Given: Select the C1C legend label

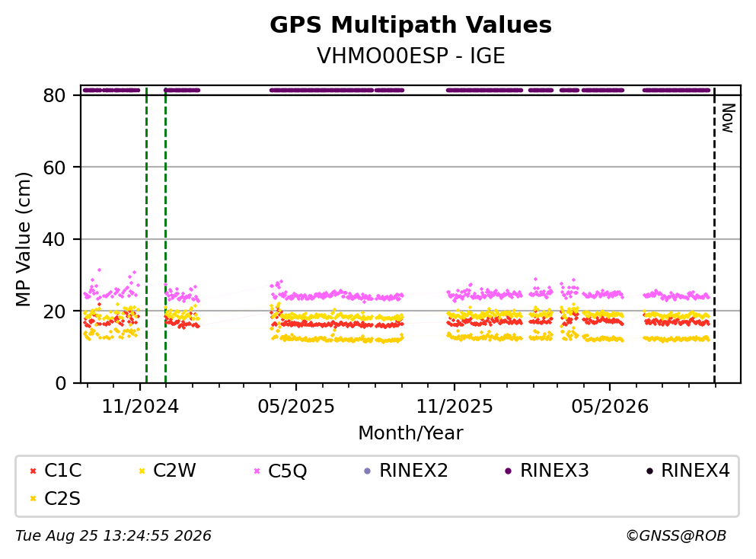Looking at the screenshot, I should click(62, 471).
